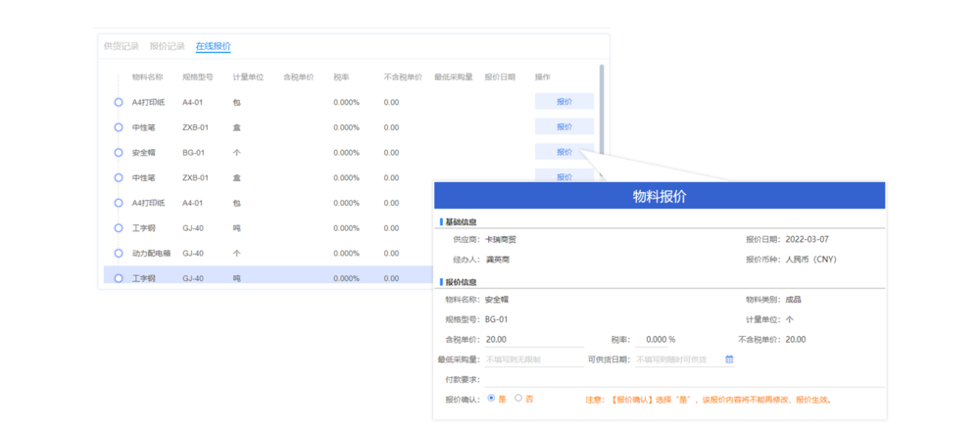Select the circle marker in highlighted 工字钢 row

tap(119, 278)
